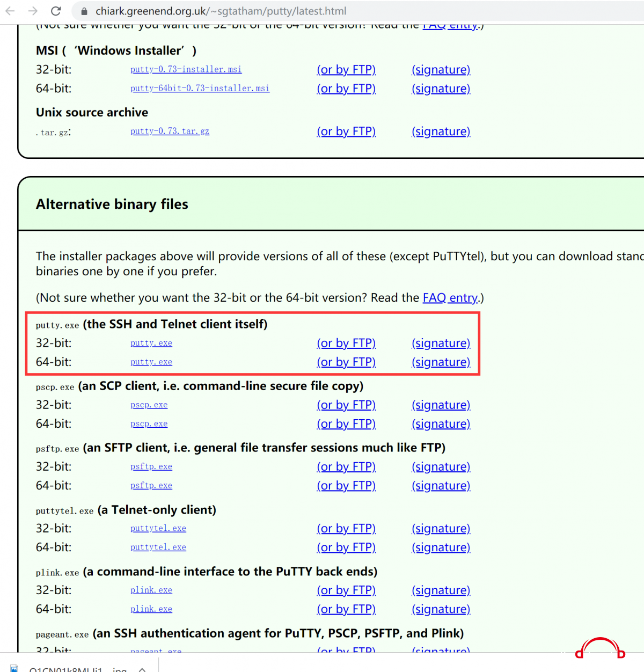Open signature for 32-bit plink.exe
This screenshot has height=672, width=644.
click(441, 590)
